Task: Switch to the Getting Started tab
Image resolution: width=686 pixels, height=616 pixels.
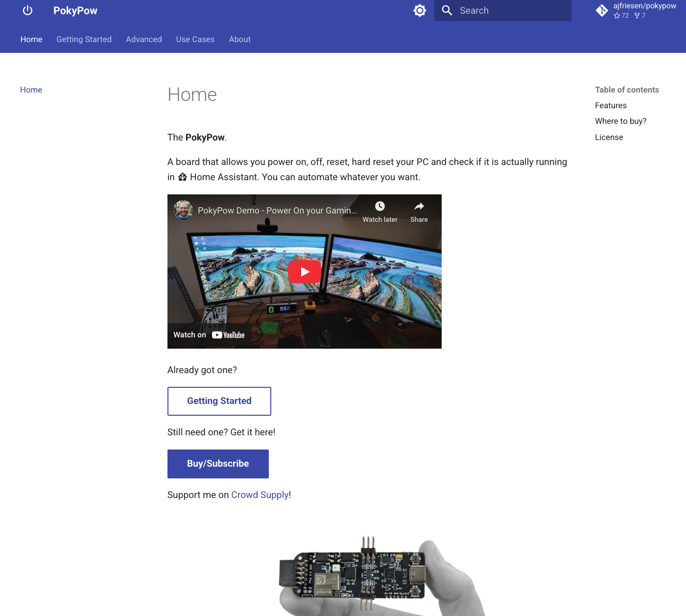Action: [84, 39]
